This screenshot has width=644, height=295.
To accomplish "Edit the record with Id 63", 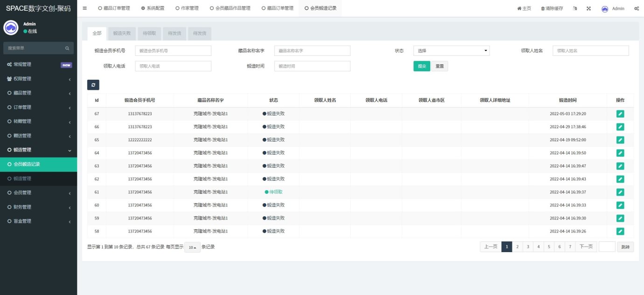I will 620,166.
